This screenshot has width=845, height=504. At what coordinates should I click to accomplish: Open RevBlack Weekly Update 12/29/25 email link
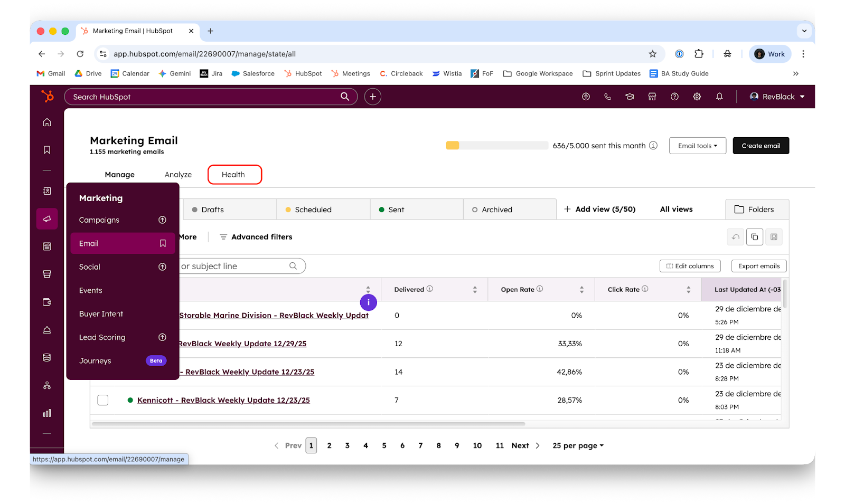click(x=242, y=344)
